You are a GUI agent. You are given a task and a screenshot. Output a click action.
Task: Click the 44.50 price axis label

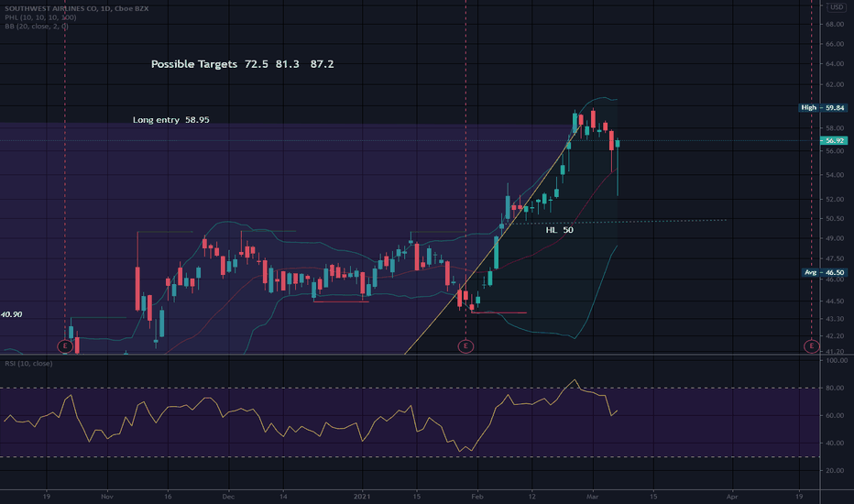[835, 301]
